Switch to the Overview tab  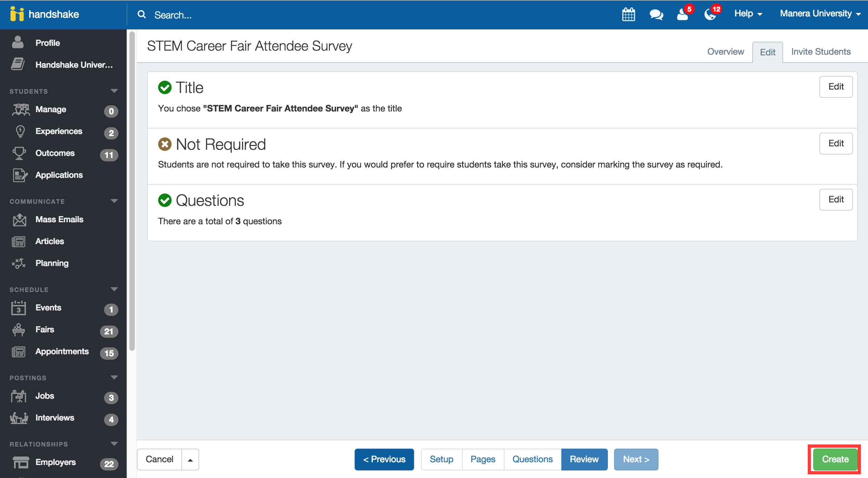click(725, 52)
